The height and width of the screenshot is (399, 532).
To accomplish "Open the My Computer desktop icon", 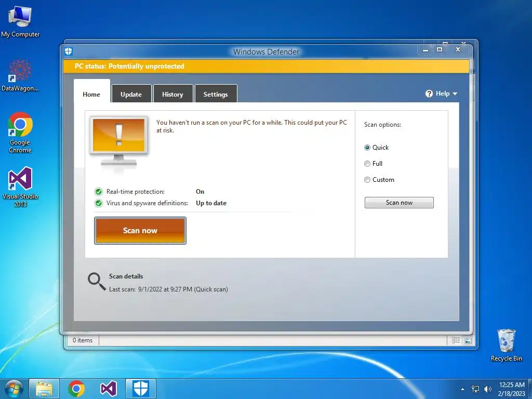I will (20, 21).
